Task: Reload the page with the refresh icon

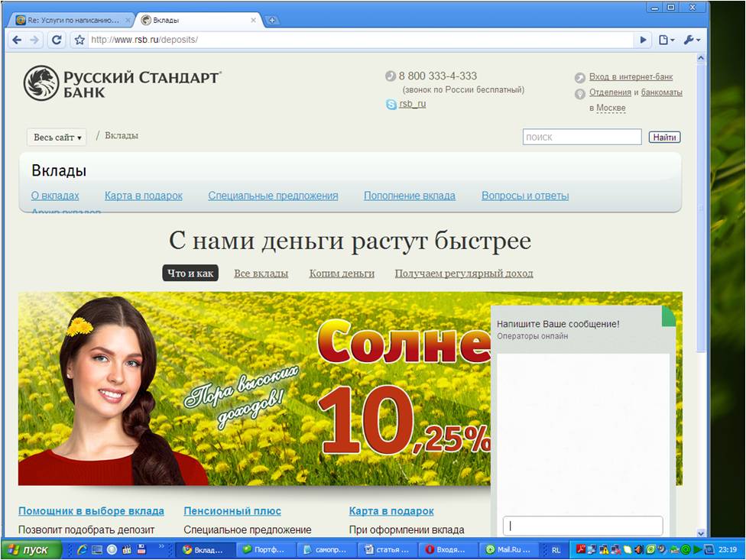Action: (57, 40)
